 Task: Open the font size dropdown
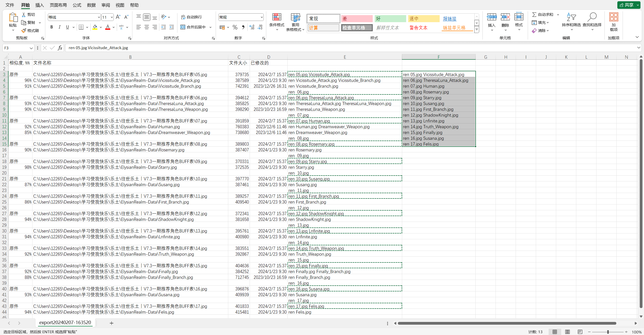click(x=112, y=17)
